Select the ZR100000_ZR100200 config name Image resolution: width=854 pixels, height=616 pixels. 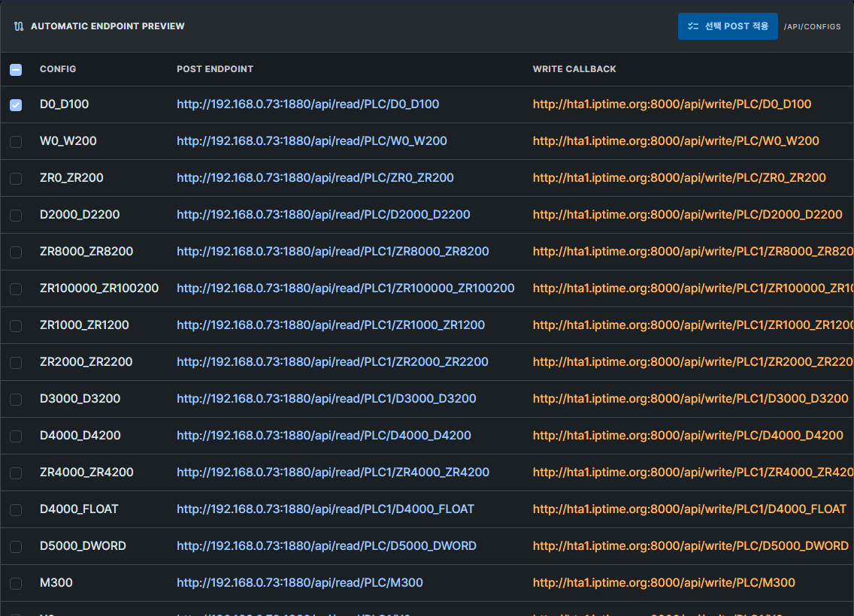99,288
